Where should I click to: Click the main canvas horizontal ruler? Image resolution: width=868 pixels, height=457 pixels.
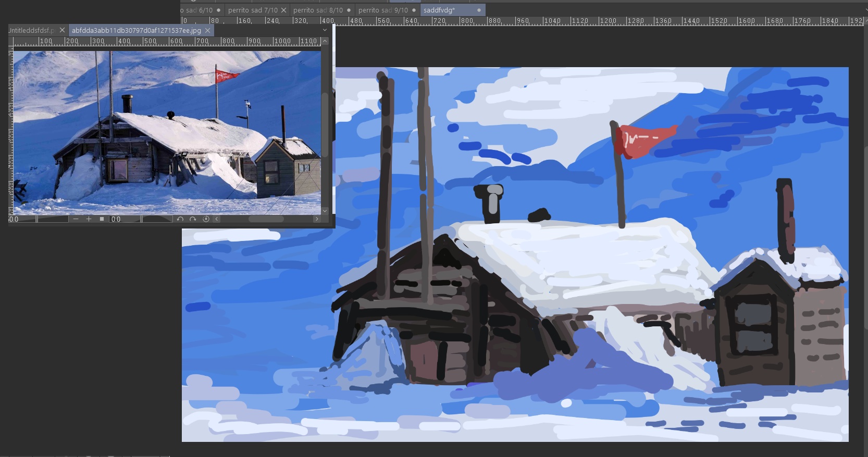[x=521, y=21]
